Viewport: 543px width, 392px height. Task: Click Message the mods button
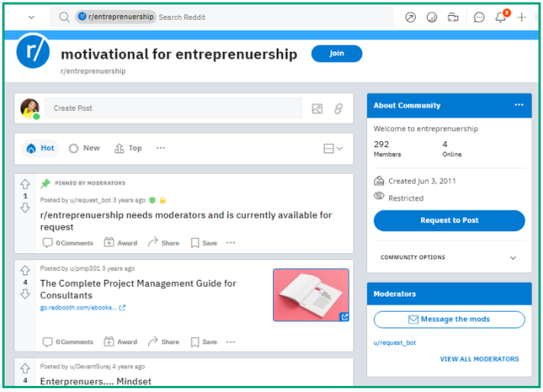pyautogui.click(x=449, y=320)
